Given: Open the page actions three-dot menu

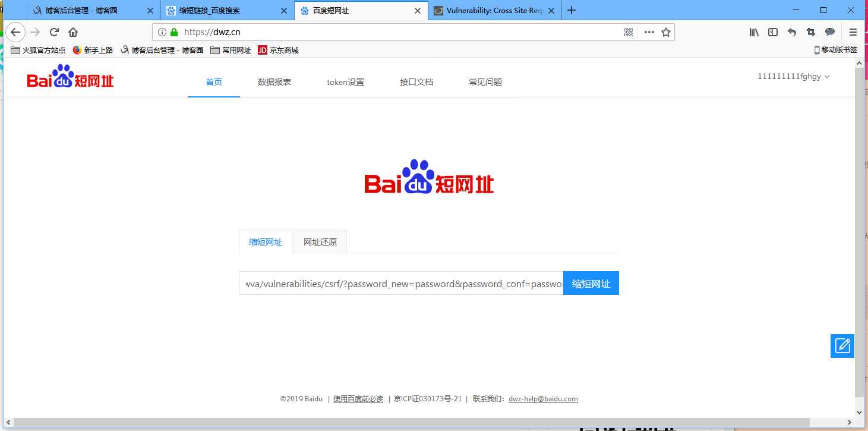Looking at the screenshot, I should [649, 33].
